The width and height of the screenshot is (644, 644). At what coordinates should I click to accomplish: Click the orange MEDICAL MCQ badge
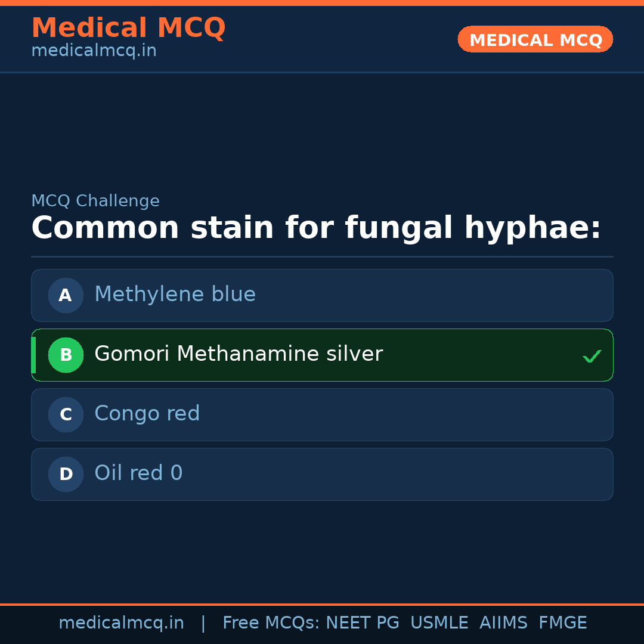535,39
